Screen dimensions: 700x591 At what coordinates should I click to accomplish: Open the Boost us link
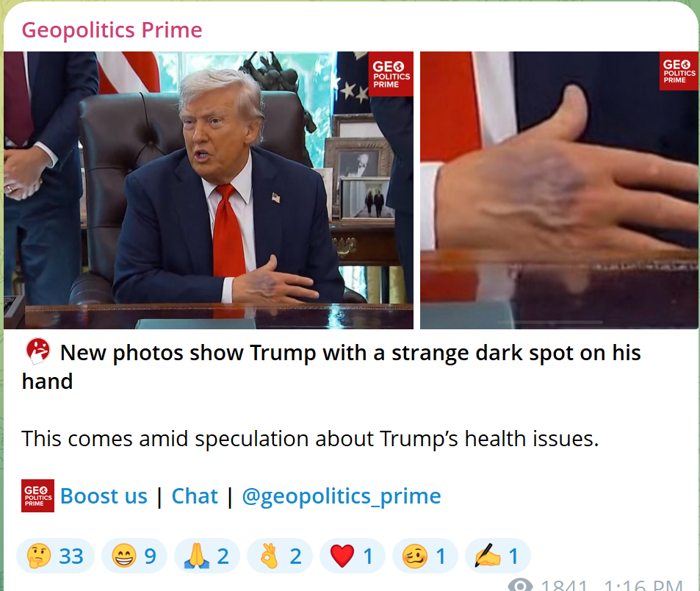pyautogui.click(x=104, y=496)
